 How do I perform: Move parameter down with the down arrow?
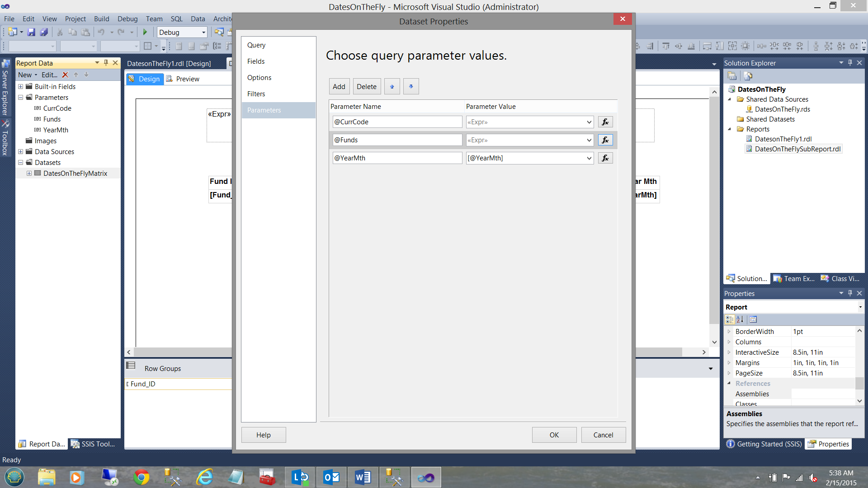tap(411, 86)
